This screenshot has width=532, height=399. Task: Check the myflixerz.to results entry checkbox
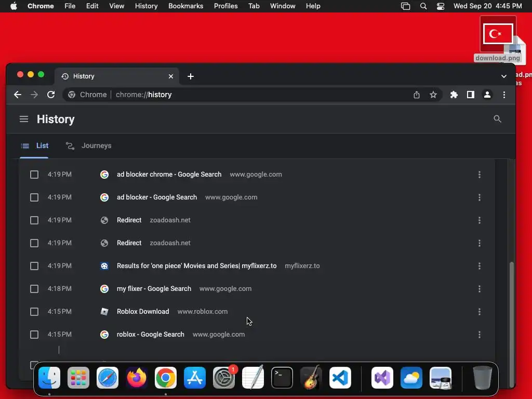tap(34, 266)
